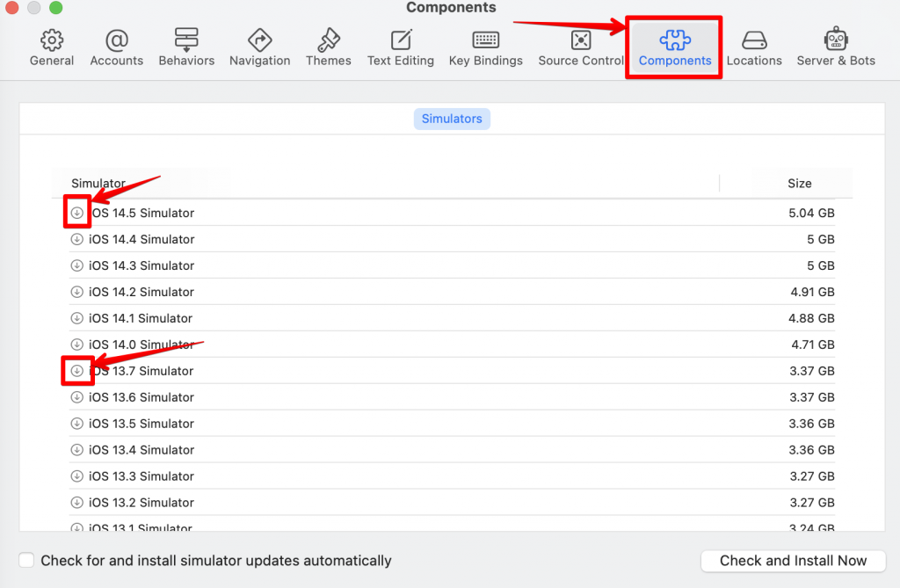
Task: Open the Navigation arrow icon
Action: (259, 40)
